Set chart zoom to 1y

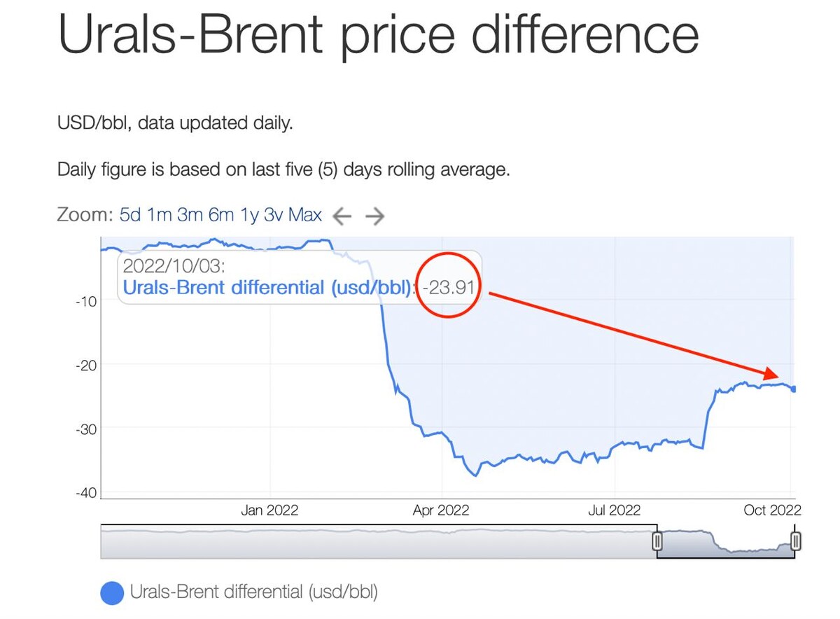click(x=249, y=215)
